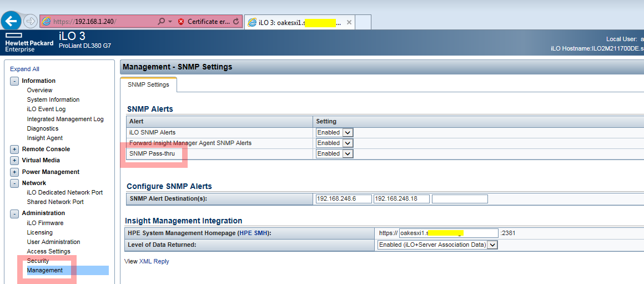Expand the Power Management tree section
This screenshot has height=284, width=644.
click(x=14, y=172)
